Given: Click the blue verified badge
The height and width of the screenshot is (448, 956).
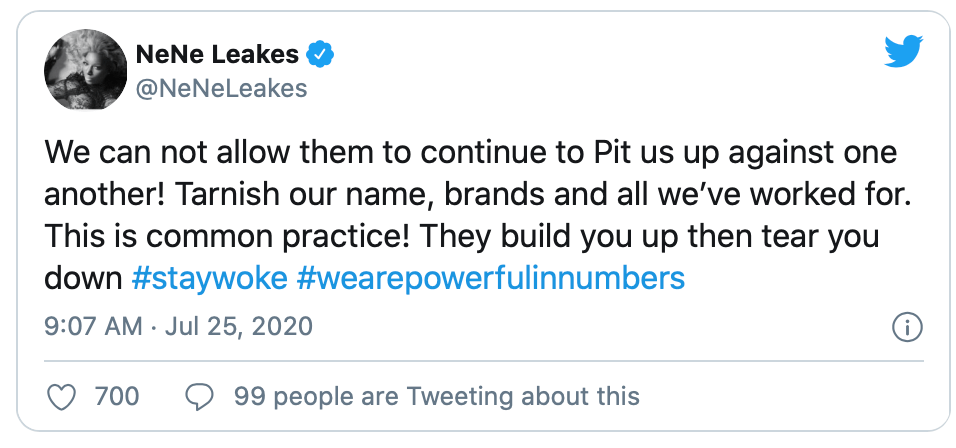Looking at the screenshot, I should tap(319, 55).
